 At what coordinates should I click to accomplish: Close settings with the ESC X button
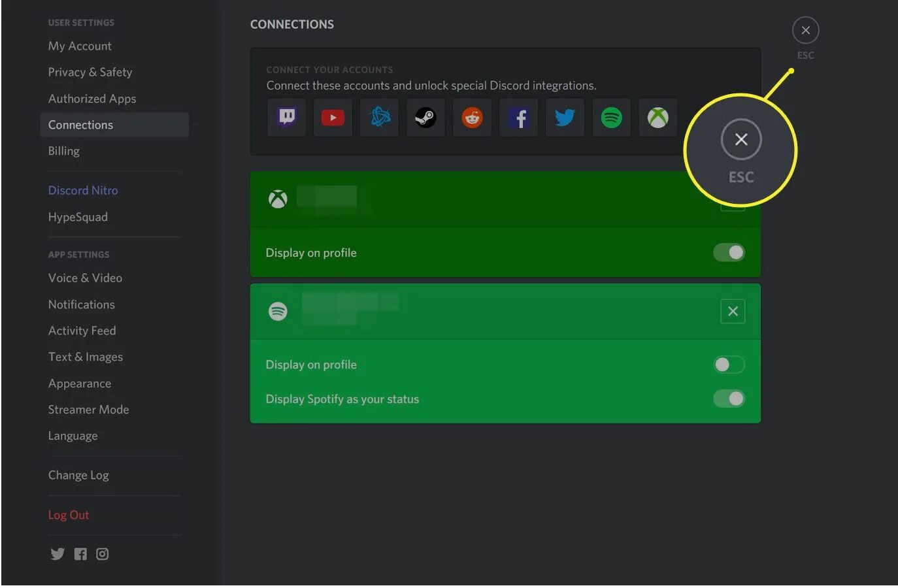point(805,30)
